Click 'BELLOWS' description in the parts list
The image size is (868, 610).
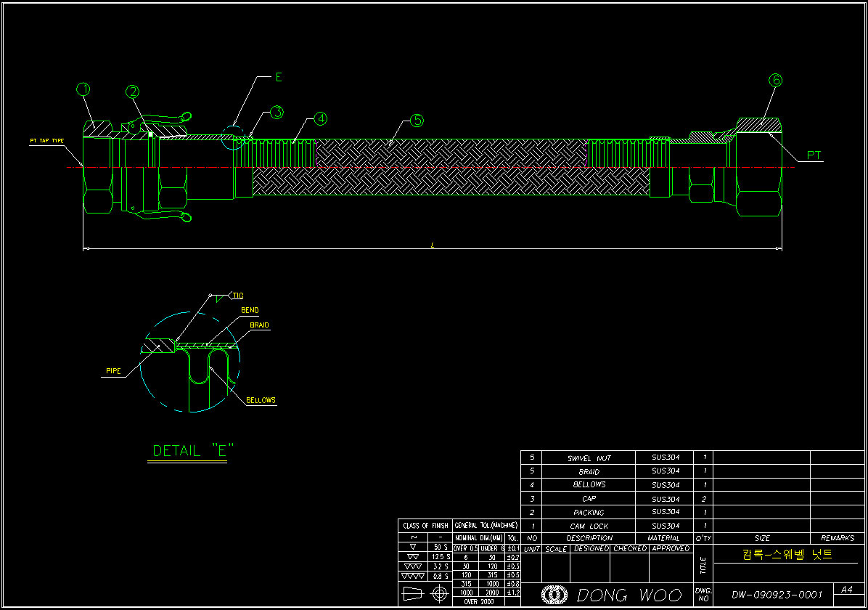589,485
